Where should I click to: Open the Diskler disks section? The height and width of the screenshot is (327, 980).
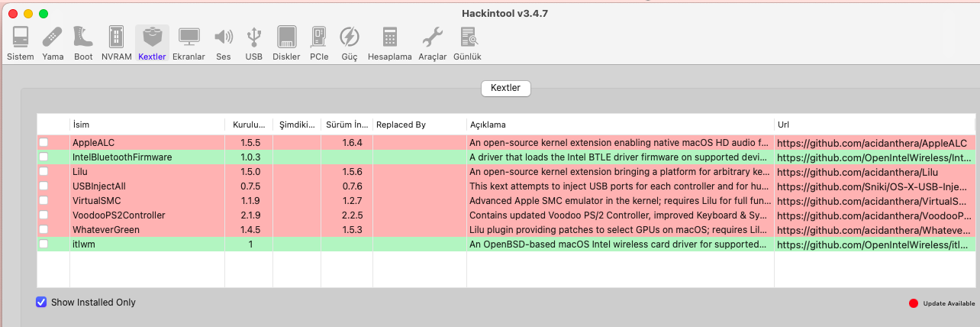point(286,43)
